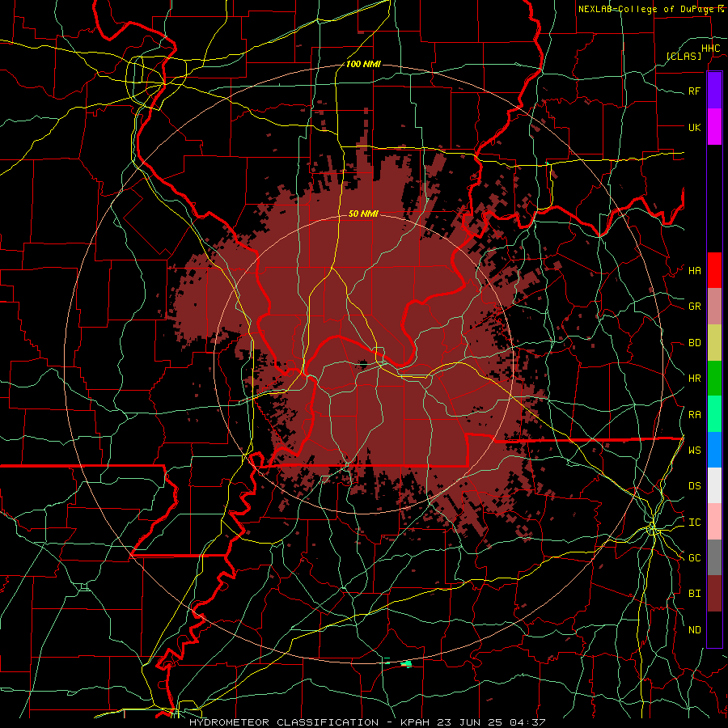Click the HA legend text label

tap(695, 271)
